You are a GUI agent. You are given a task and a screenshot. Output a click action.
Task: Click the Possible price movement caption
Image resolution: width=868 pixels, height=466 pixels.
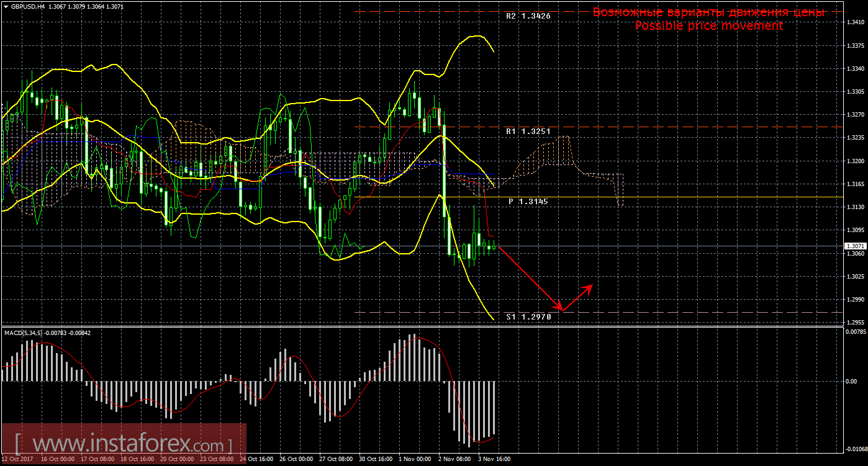point(708,25)
